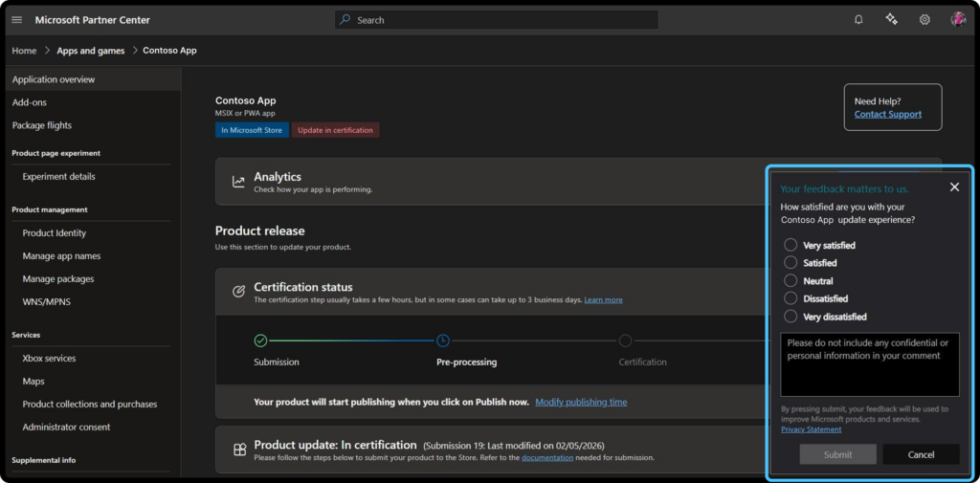Open the settings gear
Screen dimensions: 980x483
924,20
